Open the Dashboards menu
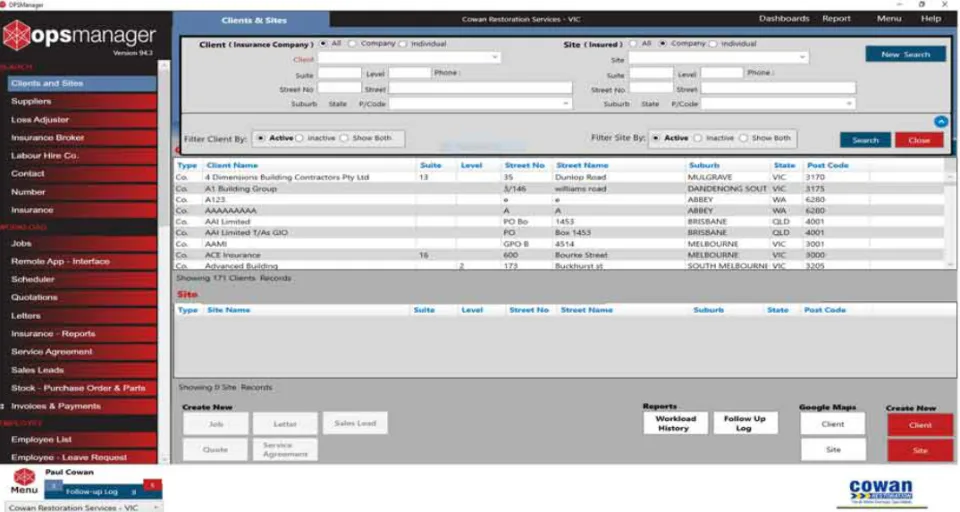The image size is (960, 512). (x=784, y=18)
